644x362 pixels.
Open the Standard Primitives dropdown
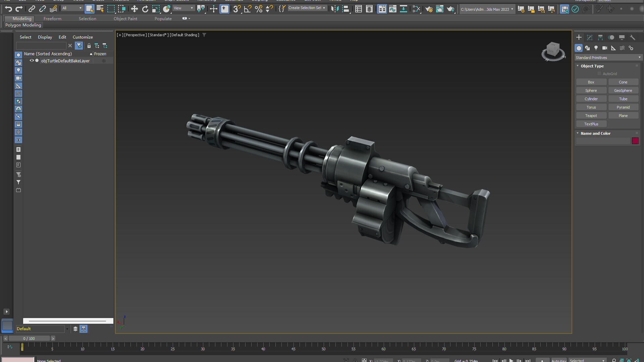point(608,58)
